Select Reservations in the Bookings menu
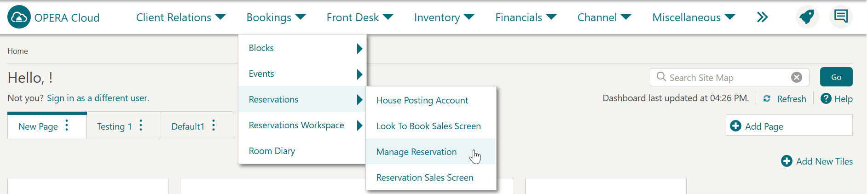The image size is (868, 194). 302,99
